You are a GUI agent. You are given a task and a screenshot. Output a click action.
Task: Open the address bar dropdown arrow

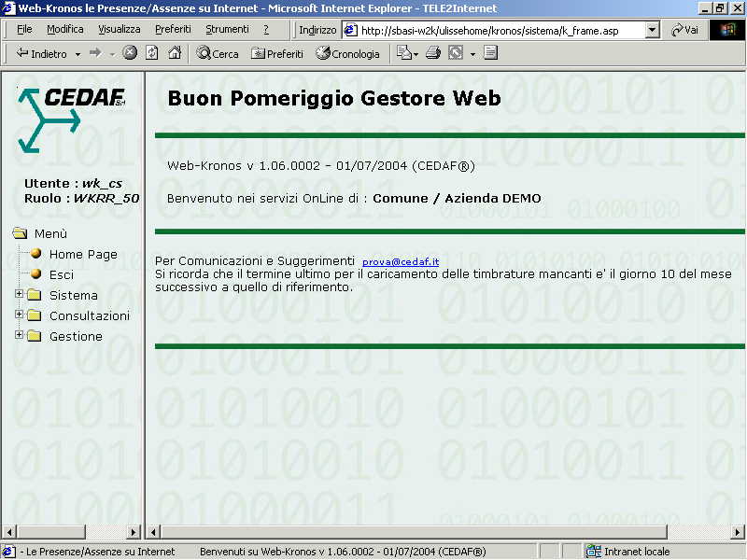pos(652,31)
